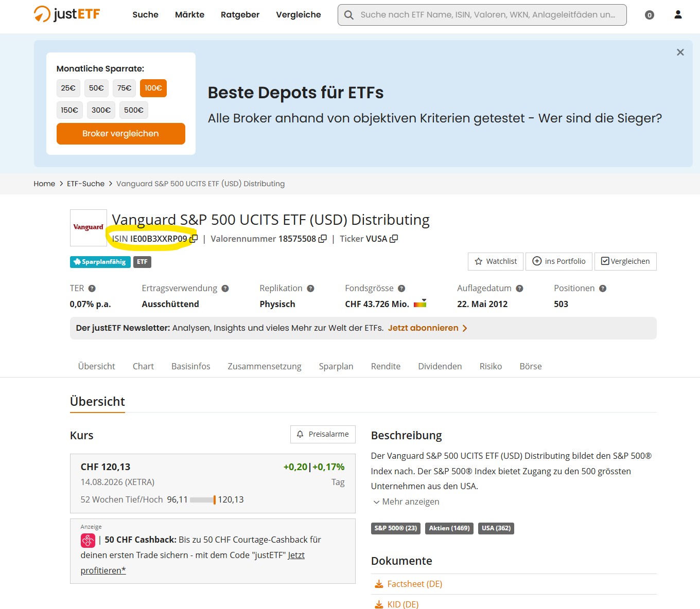This screenshot has width=700, height=609.
Task: Click the S&P 500® (23) tag
Action: coord(396,528)
